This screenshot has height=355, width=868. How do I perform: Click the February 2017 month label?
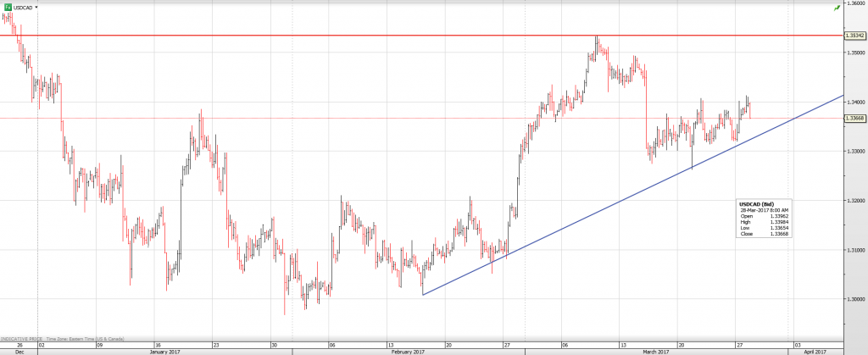407,350
